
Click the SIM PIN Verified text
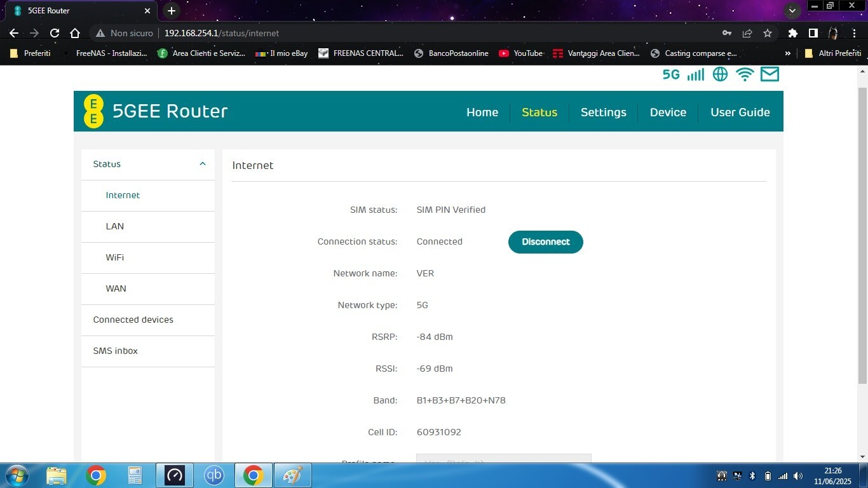(x=451, y=210)
